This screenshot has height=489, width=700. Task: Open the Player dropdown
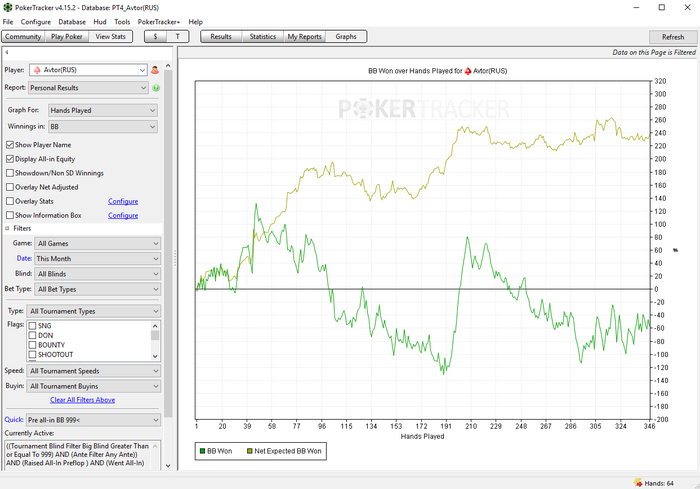pos(88,70)
